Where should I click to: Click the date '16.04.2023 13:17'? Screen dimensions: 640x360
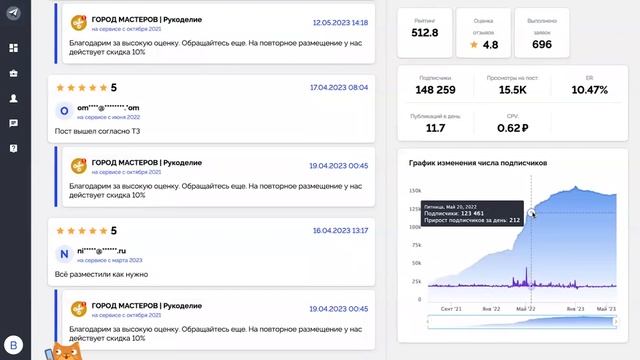340,231
